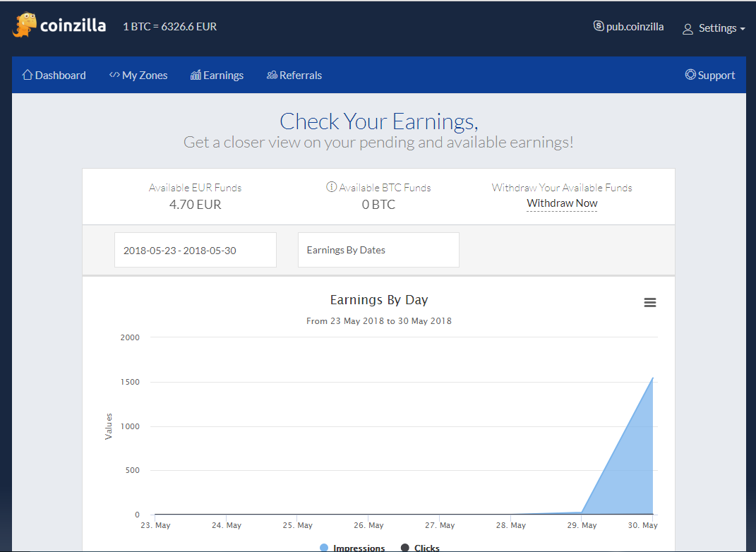Go to the My Zones menu item
Image resolution: width=756 pixels, height=552 pixels.
click(x=145, y=75)
